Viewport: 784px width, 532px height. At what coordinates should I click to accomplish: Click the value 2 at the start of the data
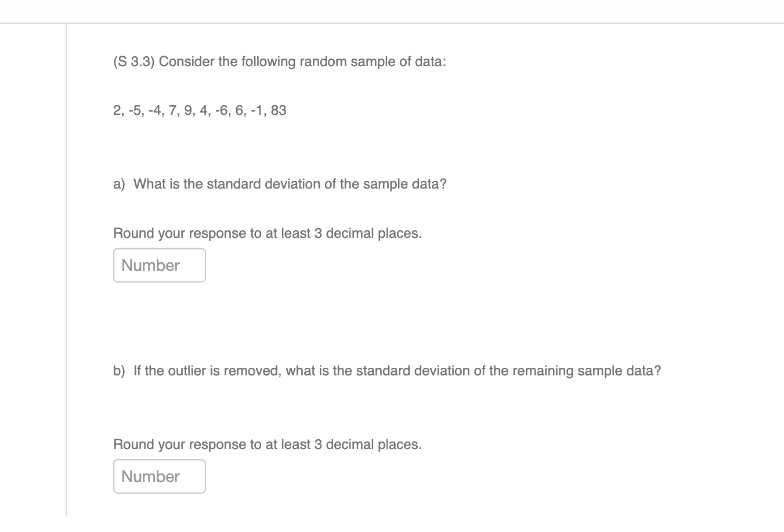(116, 110)
